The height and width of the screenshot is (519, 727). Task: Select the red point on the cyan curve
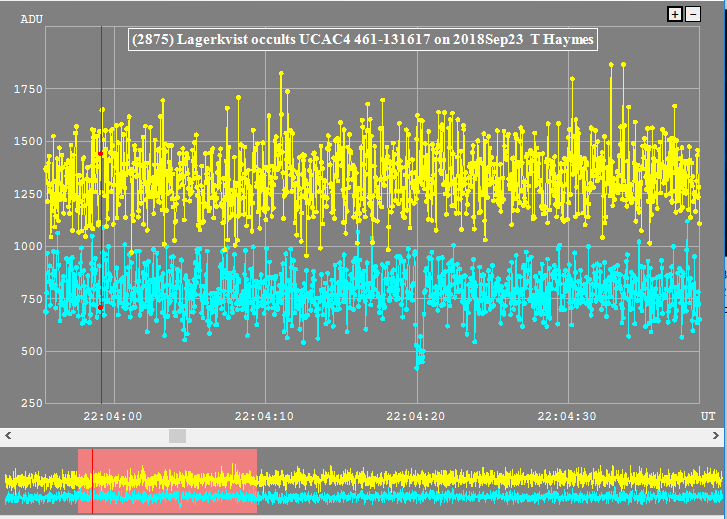101,307
